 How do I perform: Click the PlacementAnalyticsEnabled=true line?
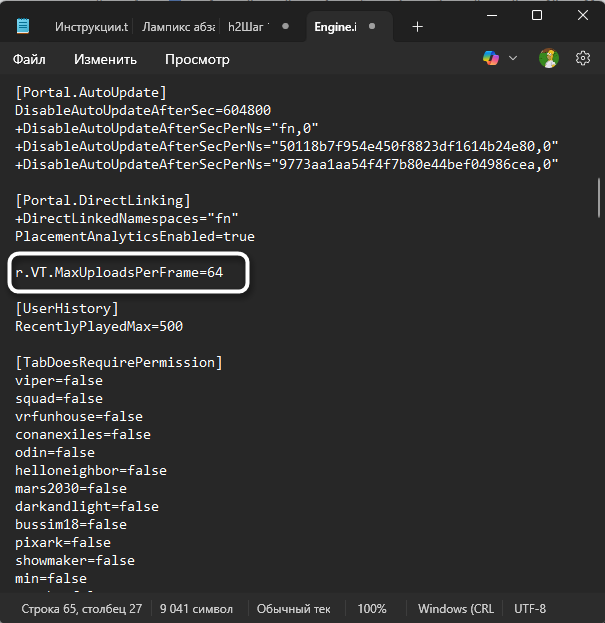point(135,236)
